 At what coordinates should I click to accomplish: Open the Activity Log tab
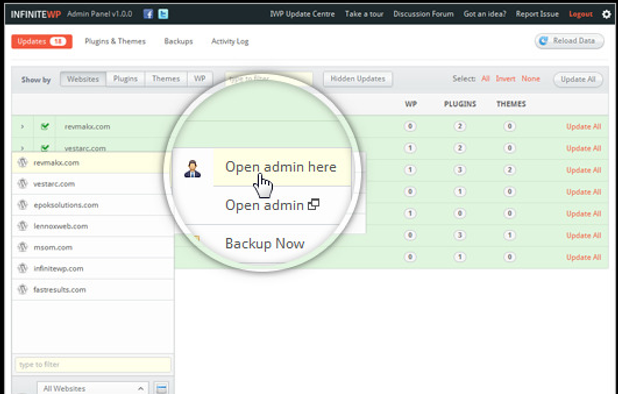coord(230,41)
